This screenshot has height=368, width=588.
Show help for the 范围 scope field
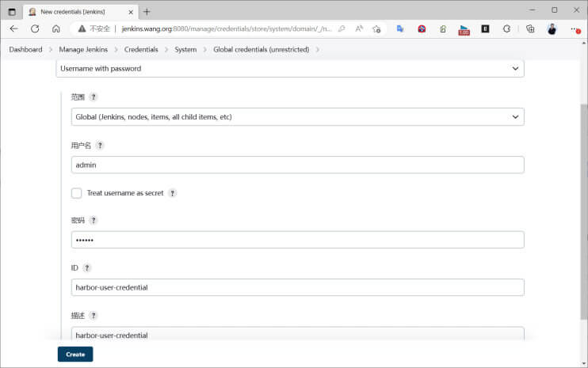tap(94, 97)
